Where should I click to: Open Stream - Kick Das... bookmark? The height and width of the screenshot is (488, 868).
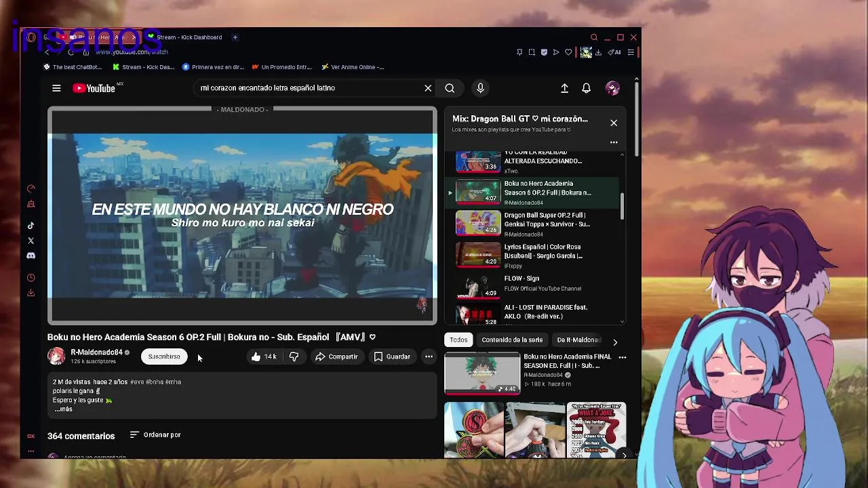click(x=144, y=67)
